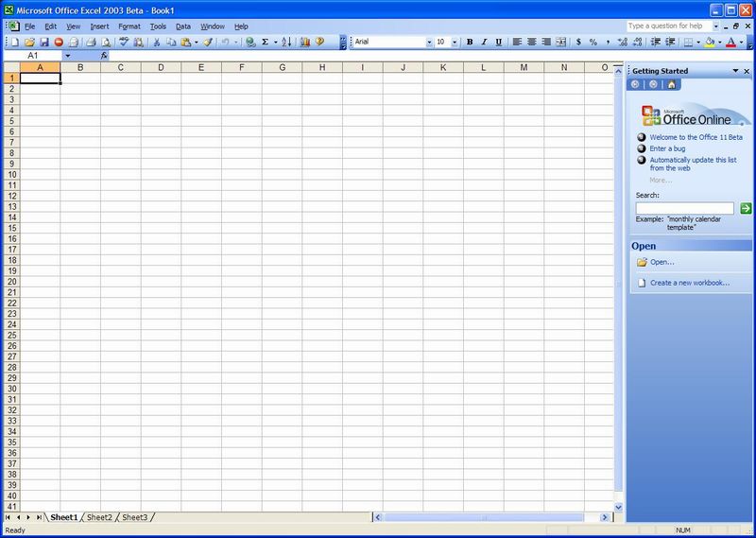Toggle Italic formatting
Screen dimensions: 756x538
click(x=484, y=42)
